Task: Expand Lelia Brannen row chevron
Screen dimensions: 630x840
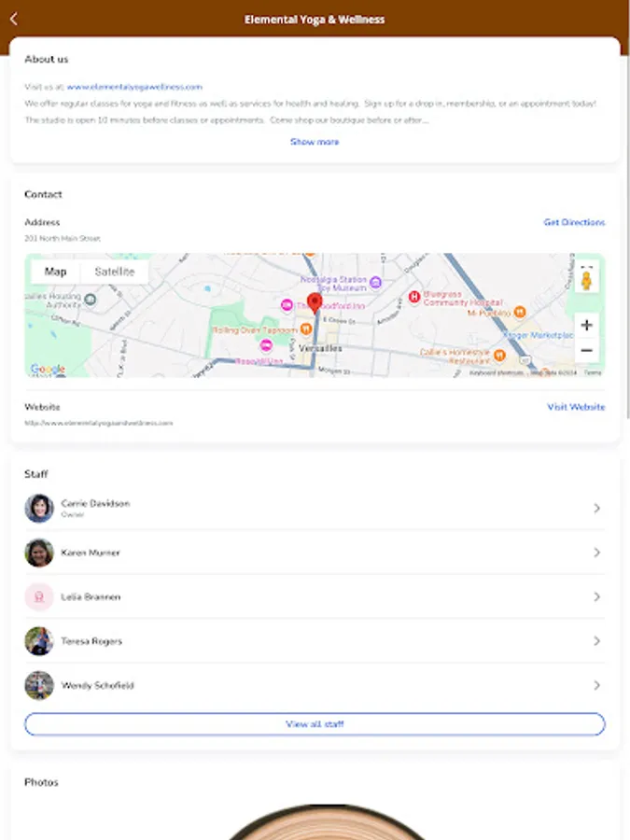Action: coord(596,596)
